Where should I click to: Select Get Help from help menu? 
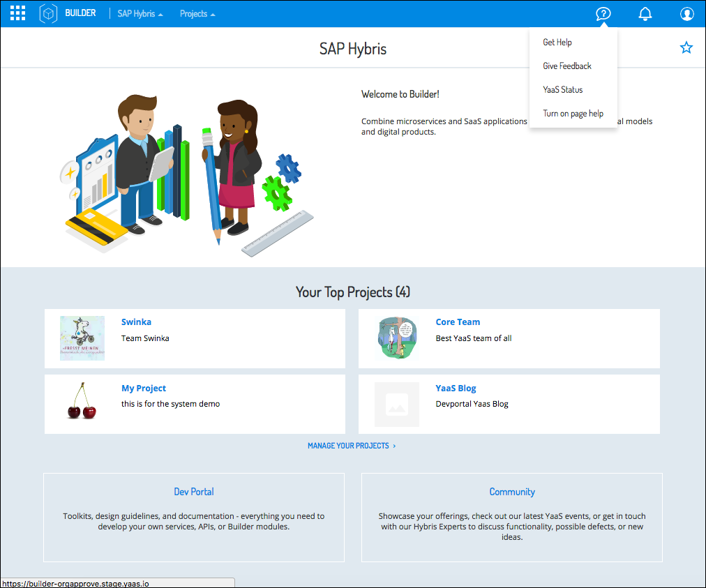pyautogui.click(x=557, y=43)
